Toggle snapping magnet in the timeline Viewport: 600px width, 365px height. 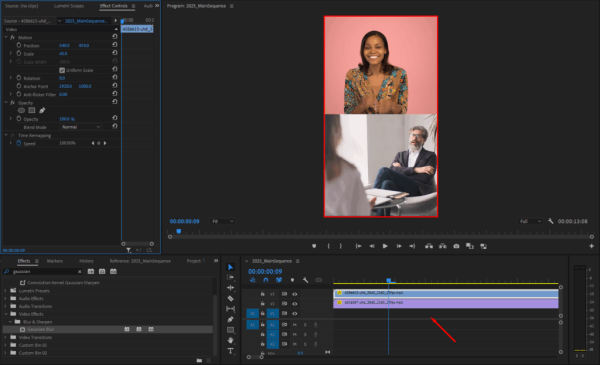[x=266, y=280]
